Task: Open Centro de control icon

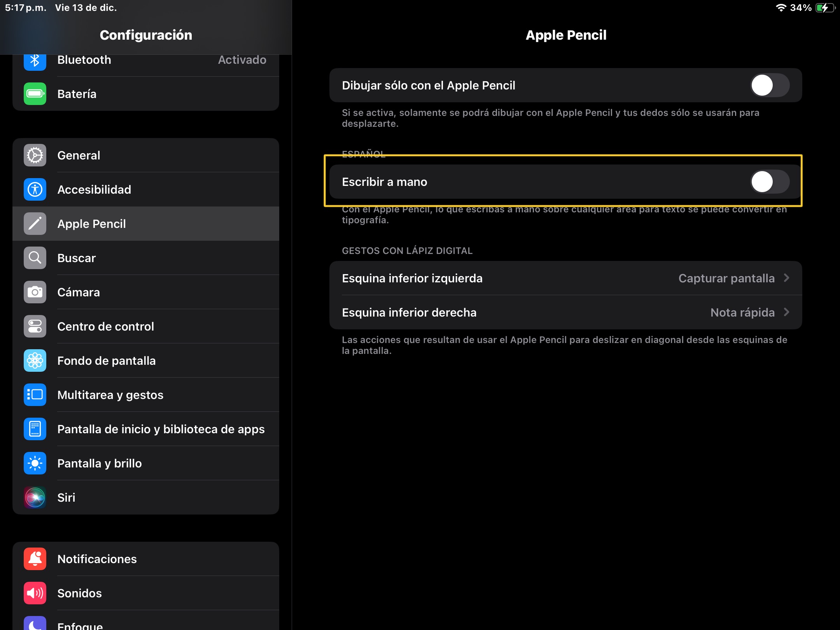Action: coord(35,326)
